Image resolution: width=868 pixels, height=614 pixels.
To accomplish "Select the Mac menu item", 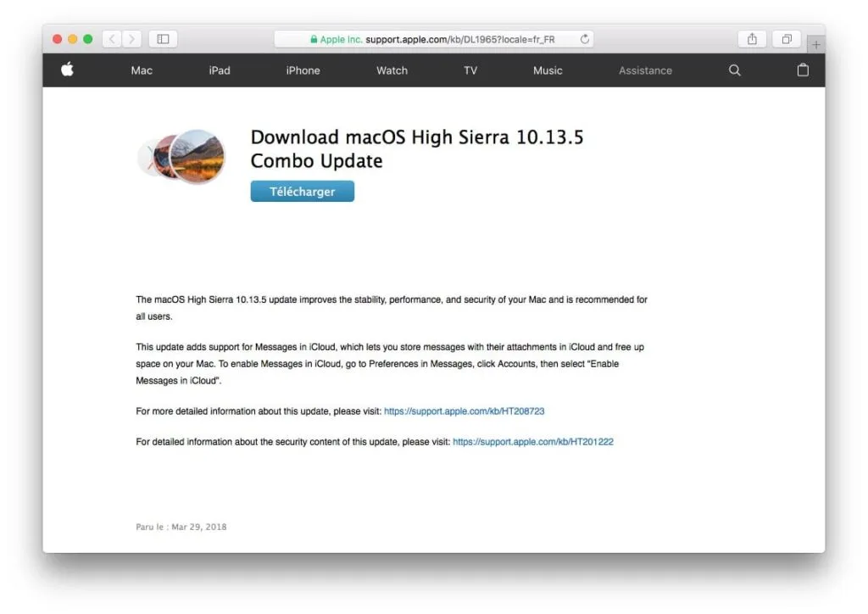I will click(141, 70).
